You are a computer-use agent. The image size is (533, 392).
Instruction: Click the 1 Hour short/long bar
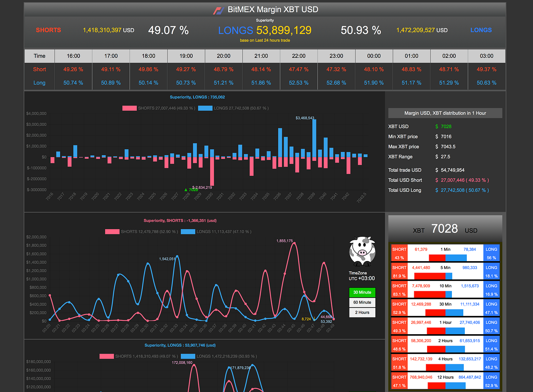pos(445,331)
